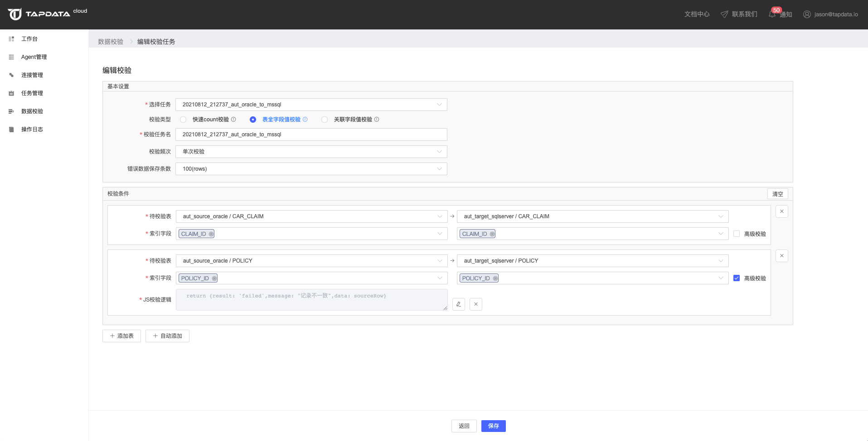Viewport: 868px width, 441px height.
Task: Click the 保存 button
Action: coord(493,426)
